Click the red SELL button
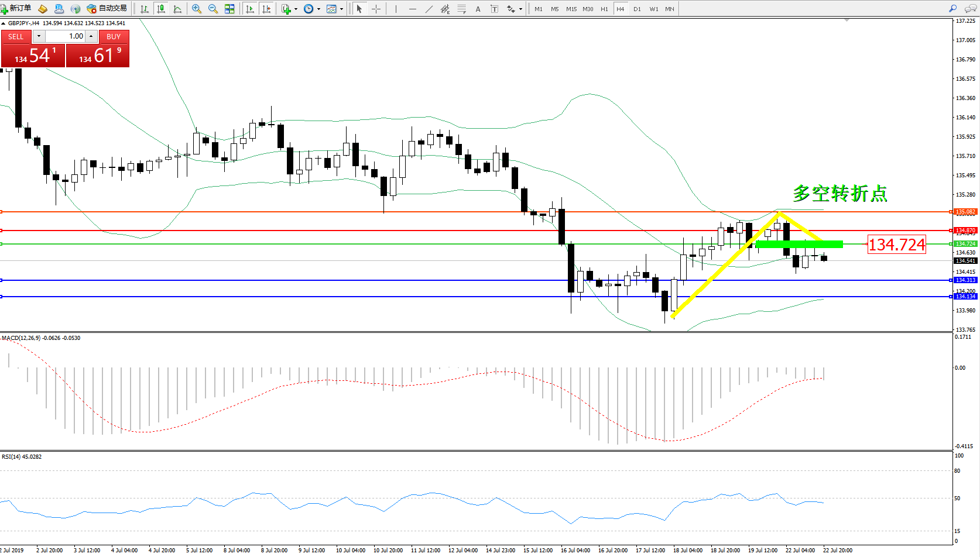 tap(16, 36)
